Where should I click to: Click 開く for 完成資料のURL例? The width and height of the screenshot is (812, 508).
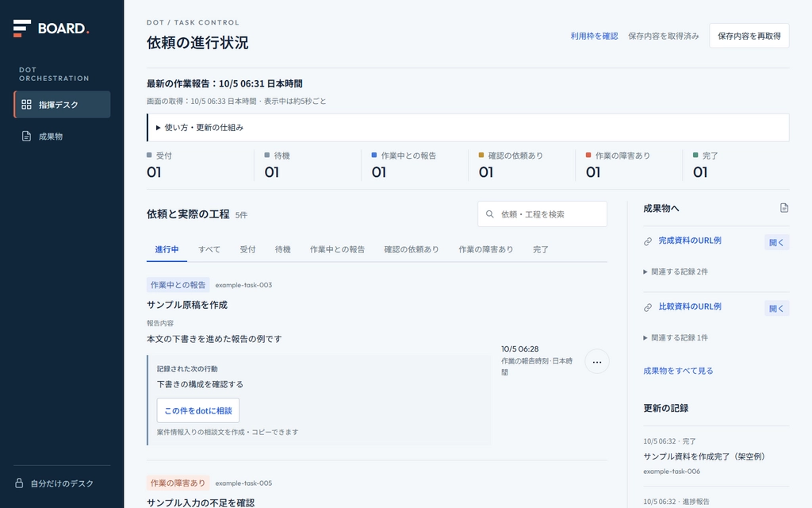pos(776,242)
